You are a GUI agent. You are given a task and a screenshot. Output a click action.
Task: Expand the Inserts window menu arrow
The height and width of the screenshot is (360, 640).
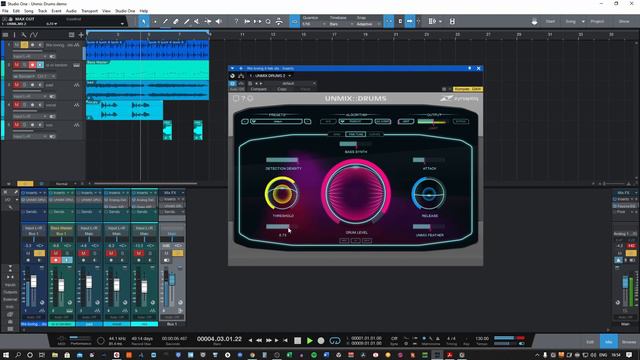[x=232, y=69]
